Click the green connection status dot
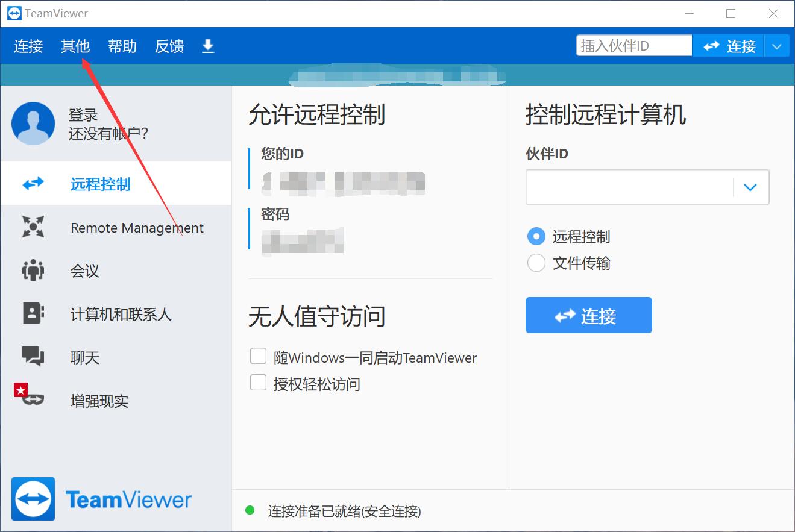Image resolution: width=795 pixels, height=532 pixels. pos(250,511)
